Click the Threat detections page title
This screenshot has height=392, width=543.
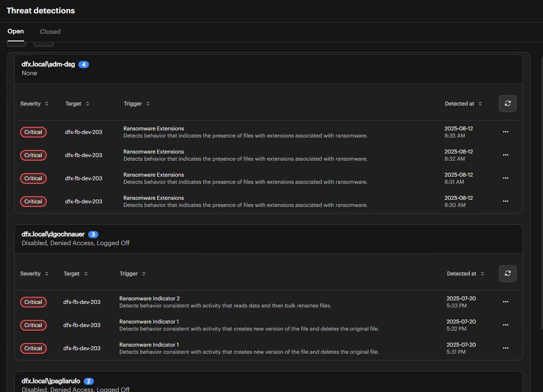click(x=41, y=11)
